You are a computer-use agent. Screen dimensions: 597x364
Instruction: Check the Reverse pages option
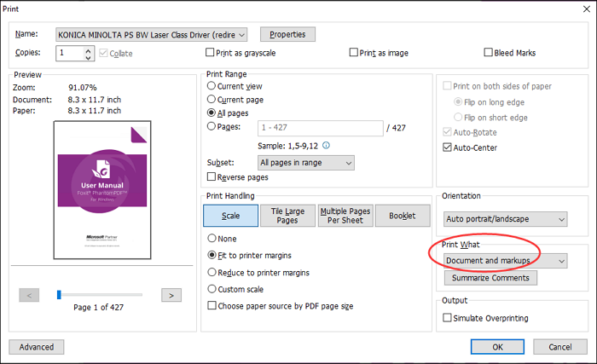tap(212, 177)
